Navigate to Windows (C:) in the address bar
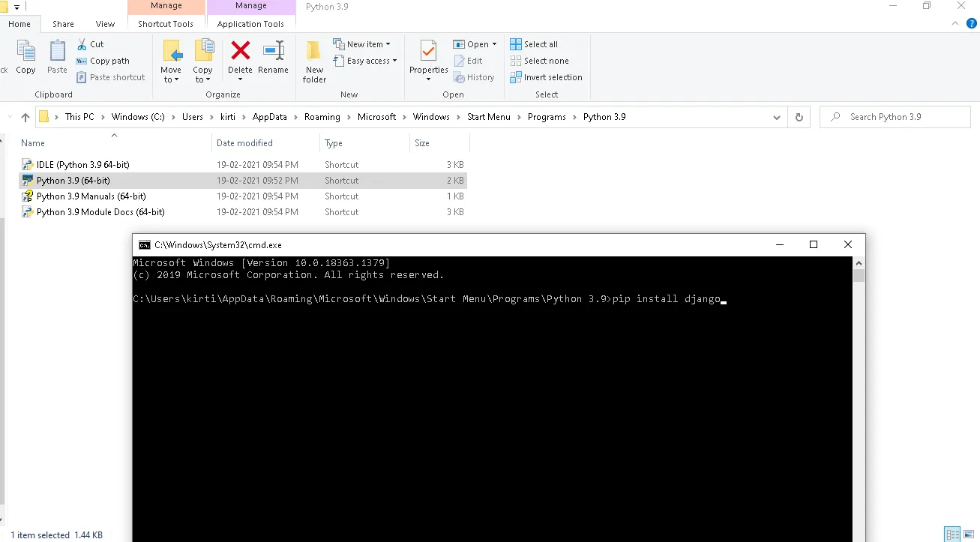Image resolution: width=980 pixels, height=542 pixels. click(x=138, y=117)
